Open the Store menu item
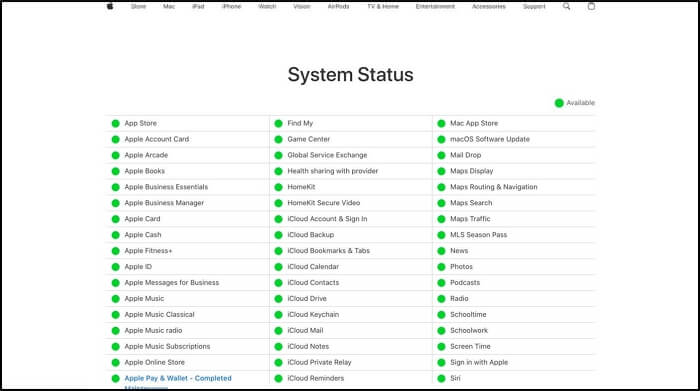This screenshot has height=391, width=700. (138, 6)
